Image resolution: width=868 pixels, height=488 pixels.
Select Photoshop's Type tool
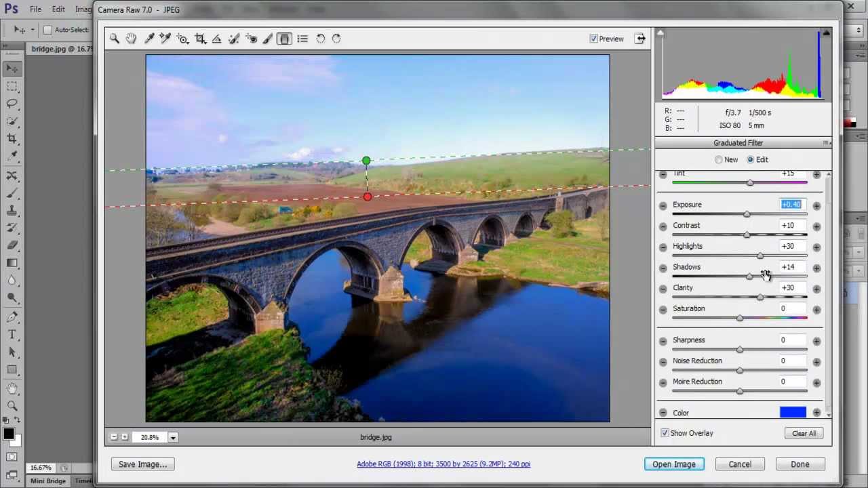point(12,335)
